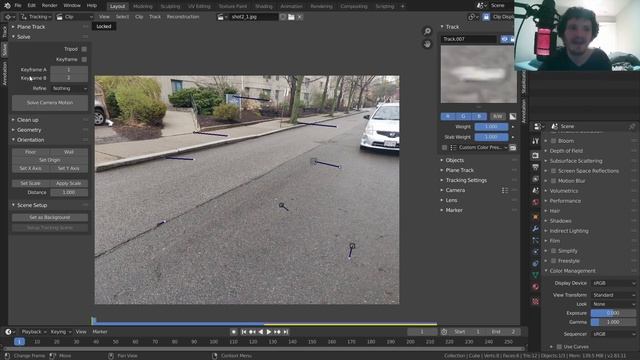Image resolution: width=640 pixels, height=360 pixels.
Task: Click the Set as Background button
Action: 50,218
